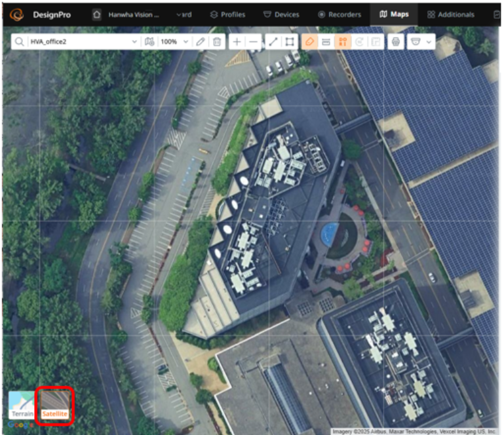The image size is (504, 435).
Task: Select the diagonal line measure tool
Action: pyautogui.click(x=273, y=42)
